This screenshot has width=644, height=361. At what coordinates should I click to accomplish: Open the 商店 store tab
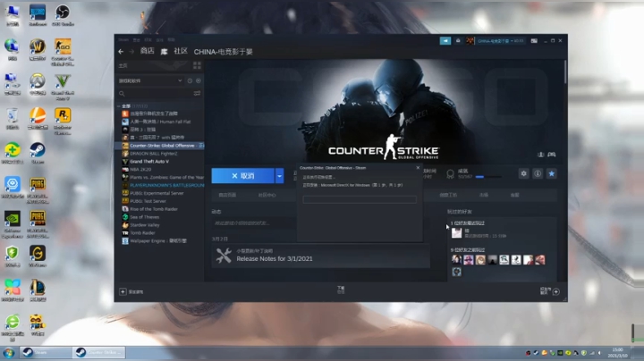click(x=147, y=51)
